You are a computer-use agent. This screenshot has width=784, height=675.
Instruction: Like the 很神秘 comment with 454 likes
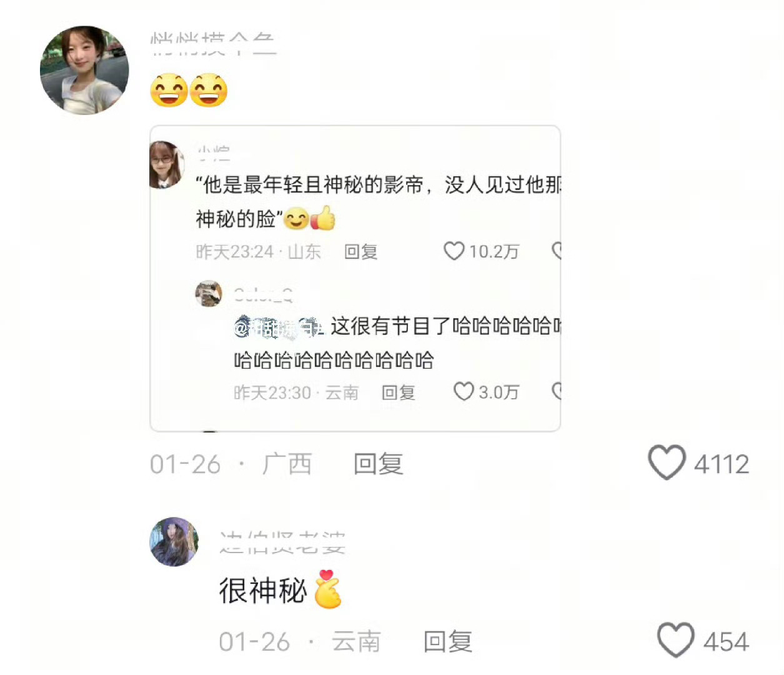pos(675,640)
